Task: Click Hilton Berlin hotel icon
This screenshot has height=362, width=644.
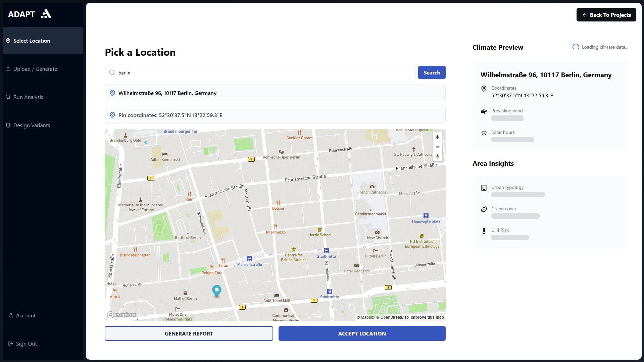Action: (x=376, y=251)
